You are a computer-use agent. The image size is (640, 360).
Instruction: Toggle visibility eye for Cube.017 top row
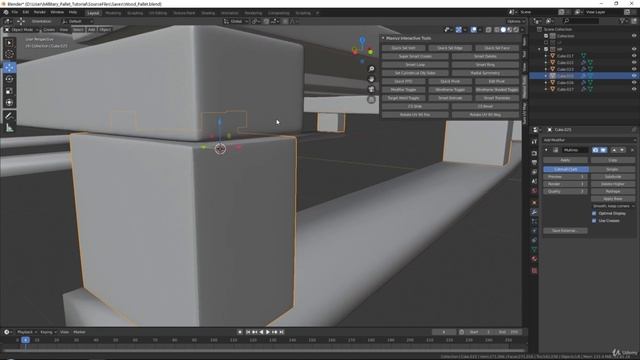pyautogui.click(x=634, y=56)
